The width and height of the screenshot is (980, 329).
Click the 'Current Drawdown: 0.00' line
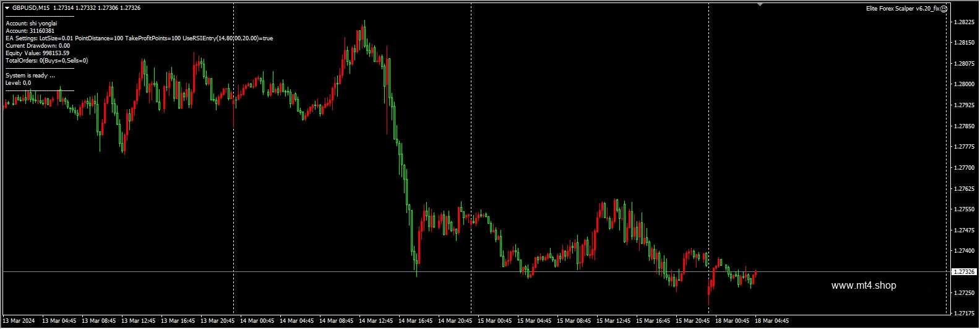(x=38, y=46)
